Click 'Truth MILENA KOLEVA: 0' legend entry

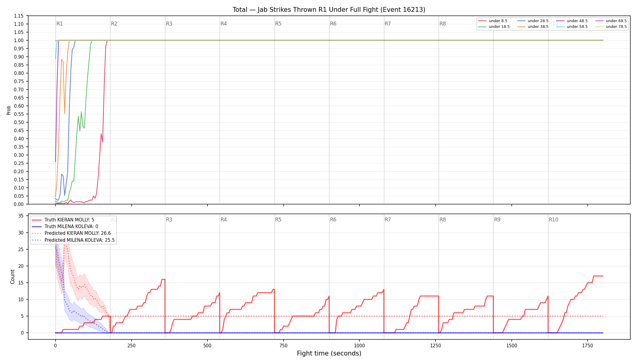65,227
